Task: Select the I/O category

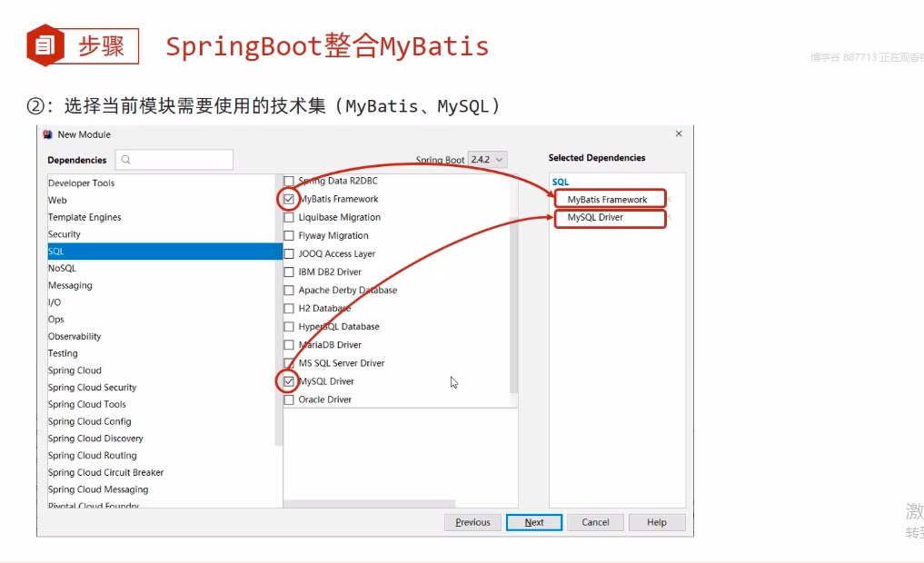Action: click(161, 302)
